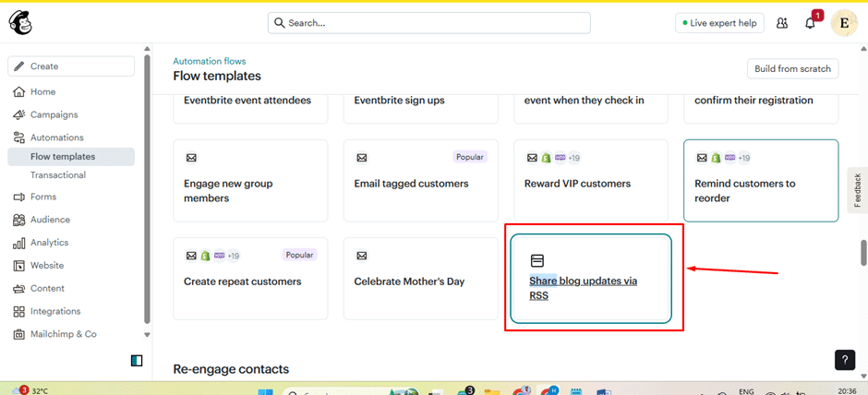Open the Email tagged customers template title
This screenshot has height=395, width=868.
coord(411,184)
